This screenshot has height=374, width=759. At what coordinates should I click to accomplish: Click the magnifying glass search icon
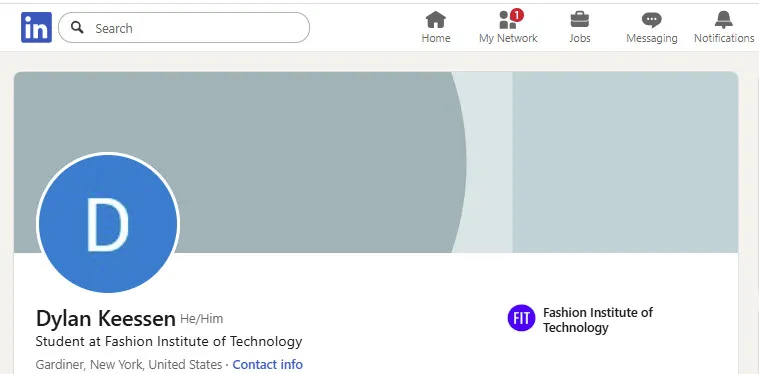77,28
